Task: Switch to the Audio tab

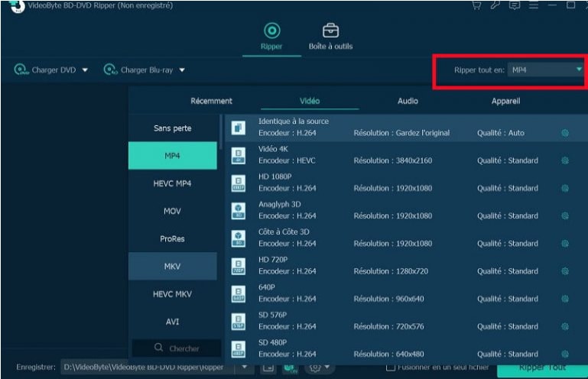Action: (408, 101)
